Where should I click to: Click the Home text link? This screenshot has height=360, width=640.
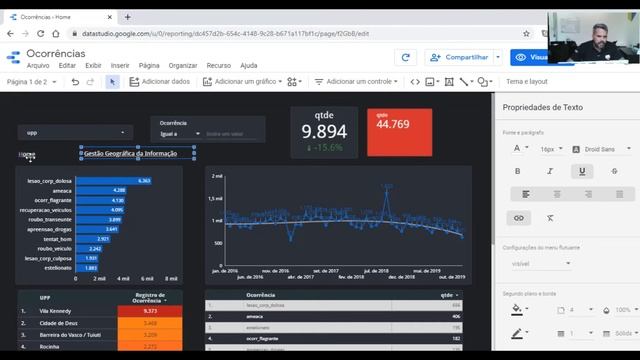pos(27,154)
